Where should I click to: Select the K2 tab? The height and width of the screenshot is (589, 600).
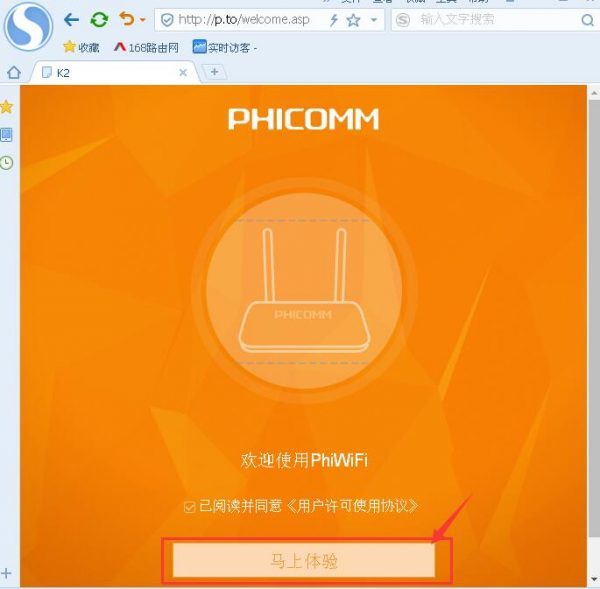pos(115,73)
